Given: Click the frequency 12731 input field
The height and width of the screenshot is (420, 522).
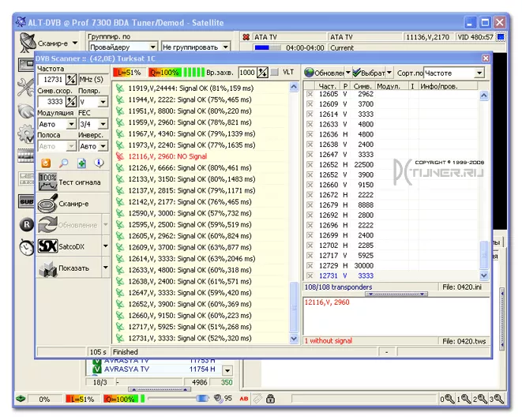Looking at the screenshot, I should click(x=51, y=80).
